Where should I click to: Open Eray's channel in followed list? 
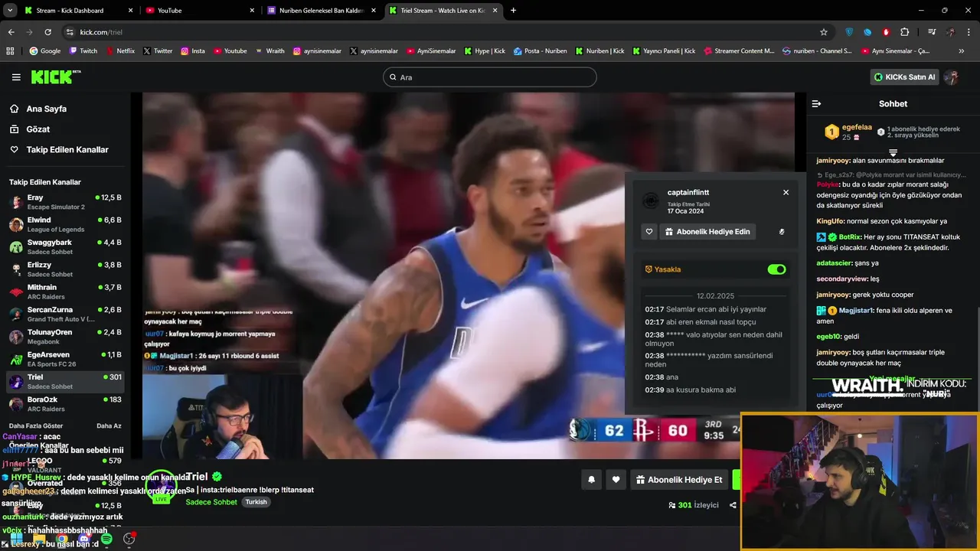[x=65, y=202]
